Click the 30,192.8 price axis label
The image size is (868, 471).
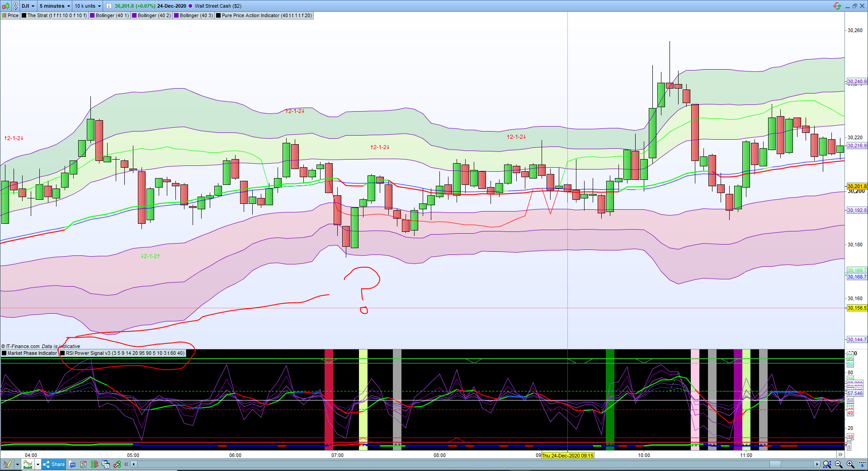click(x=857, y=210)
